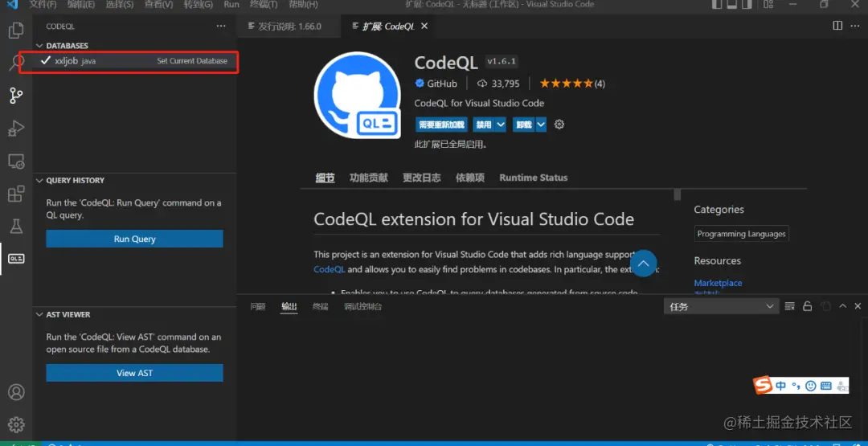Viewport: 868px width, 446px height.
Task: Open the Search view in activity bar
Action: tap(16, 63)
